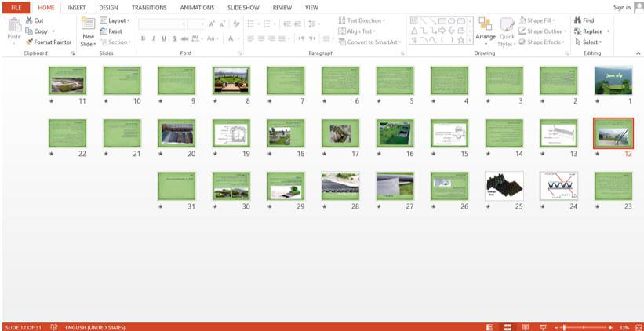Click ENGLISH (UNITED STATES) language indicator
Screen dimensions: 644x331
click(x=95, y=327)
